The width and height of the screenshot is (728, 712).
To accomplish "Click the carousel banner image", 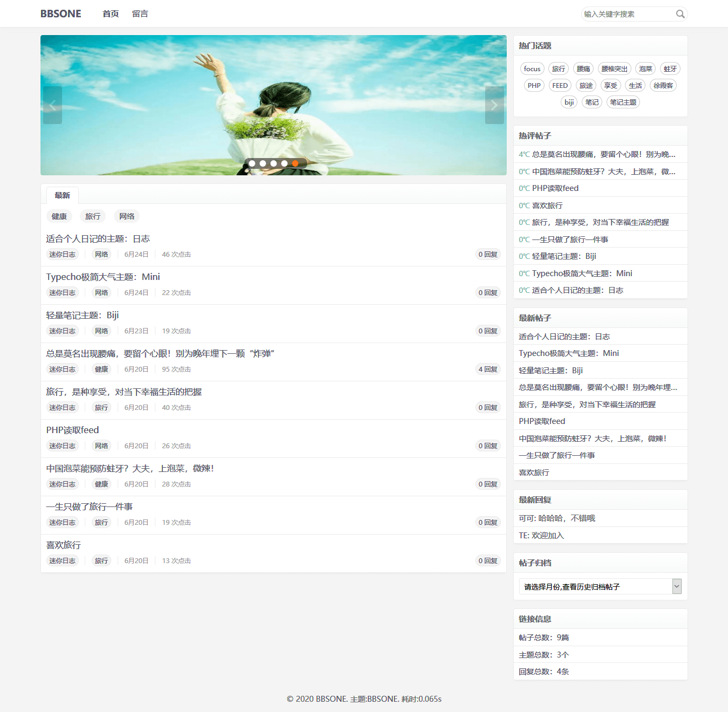I will tap(274, 105).
